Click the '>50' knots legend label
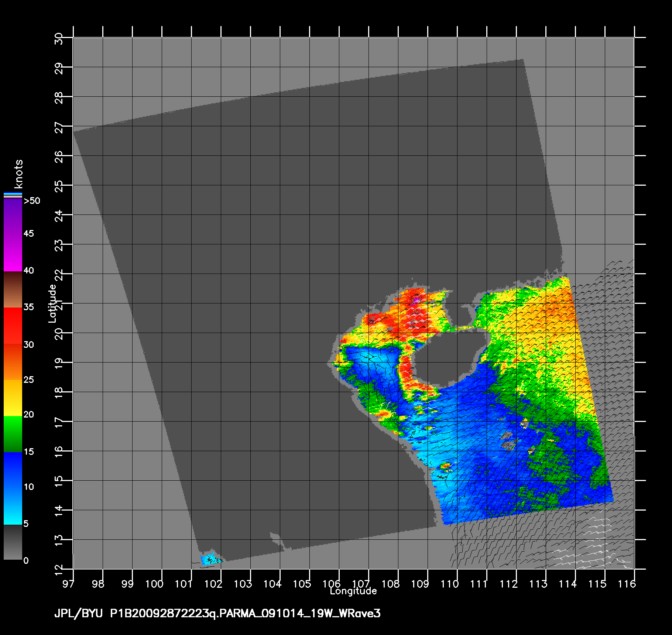672x635 pixels. pos(32,201)
